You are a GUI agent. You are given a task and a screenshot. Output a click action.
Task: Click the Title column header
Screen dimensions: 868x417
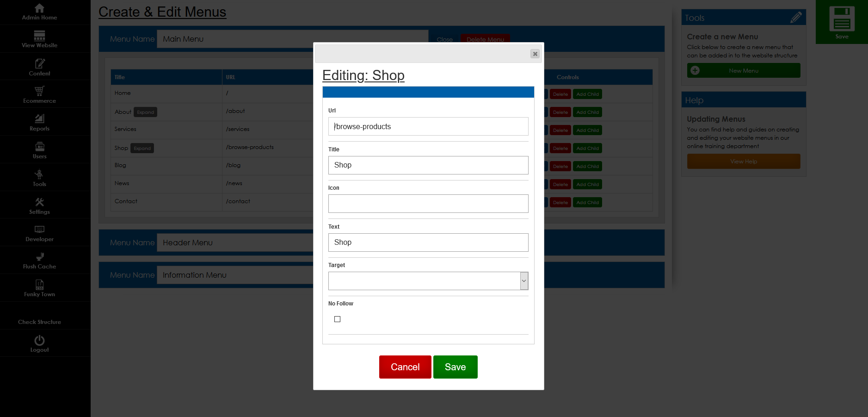coord(166,77)
